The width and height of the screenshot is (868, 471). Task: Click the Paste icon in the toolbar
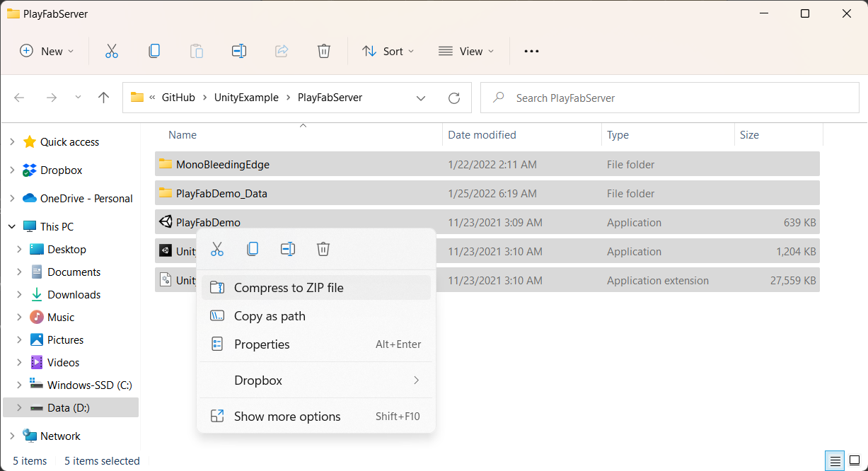(x=197, y=51)
